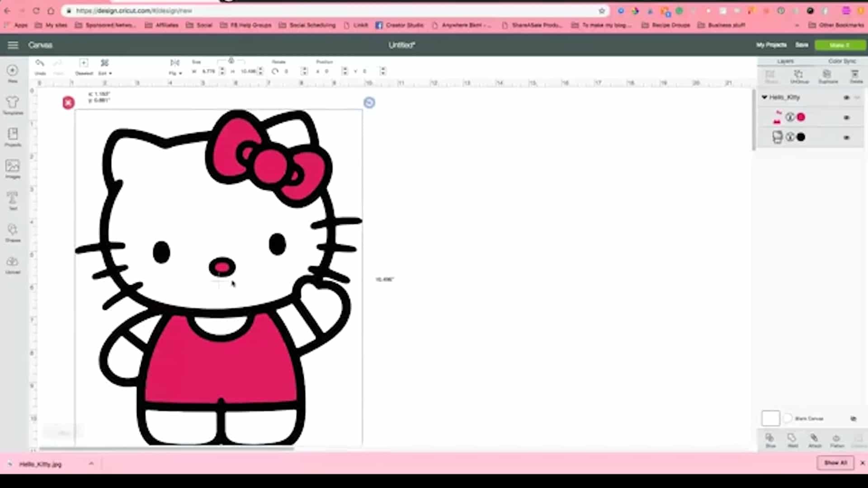The width and height of the screenshot is (868, 488).
Task: Click the blue rotate handle on image
Action: tap(369, 103)
